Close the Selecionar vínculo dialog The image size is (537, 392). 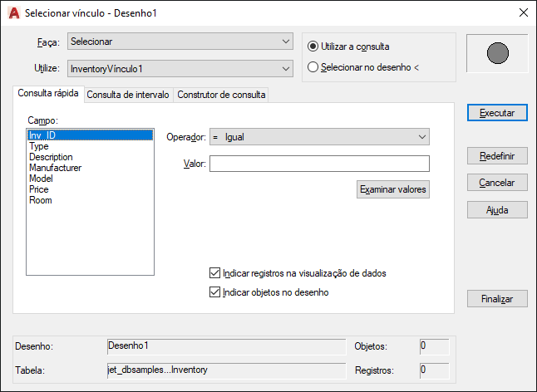(x=524, y=12)
